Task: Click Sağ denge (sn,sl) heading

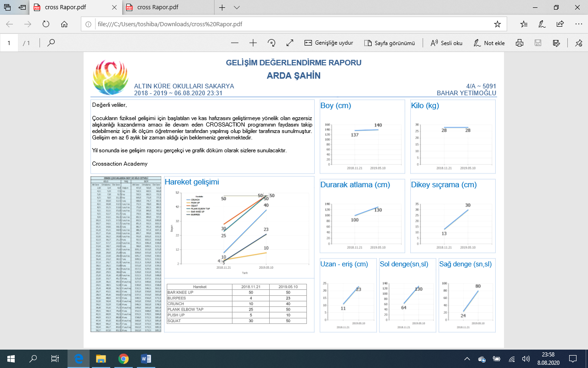Action: tap(466, 264)
